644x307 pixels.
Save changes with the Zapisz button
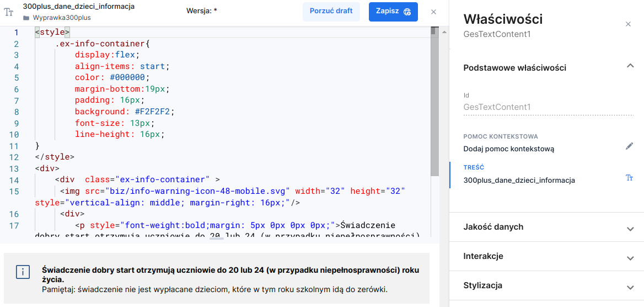tap(393, 12)
